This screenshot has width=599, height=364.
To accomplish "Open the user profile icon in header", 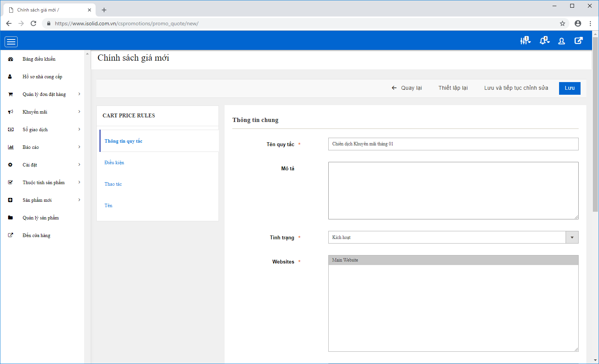I will pyautogui.click(x=561, y=41).
